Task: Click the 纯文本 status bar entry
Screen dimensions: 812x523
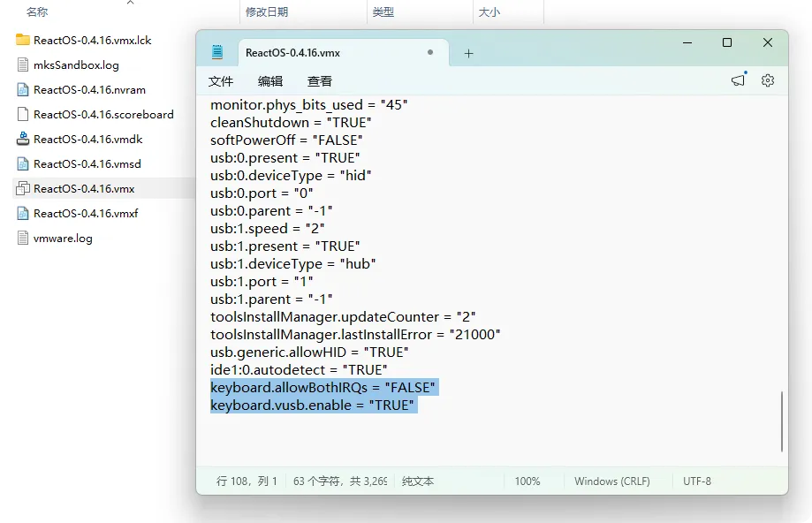Action: click(x=418, y=481)
